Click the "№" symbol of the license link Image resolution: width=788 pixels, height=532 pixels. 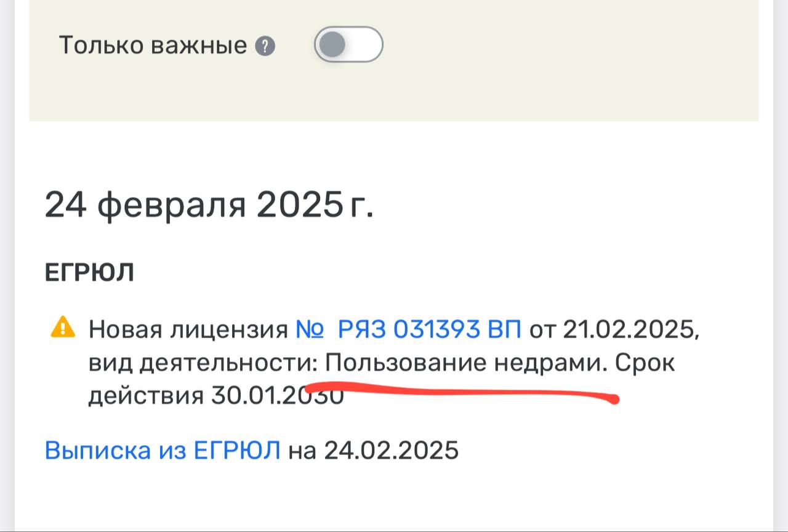click(x=310, y=330)
